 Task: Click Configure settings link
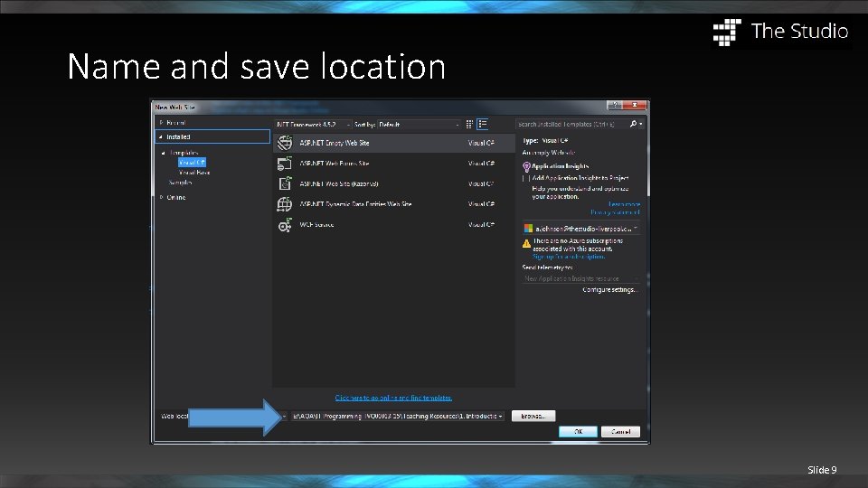[x=610, y=290]
